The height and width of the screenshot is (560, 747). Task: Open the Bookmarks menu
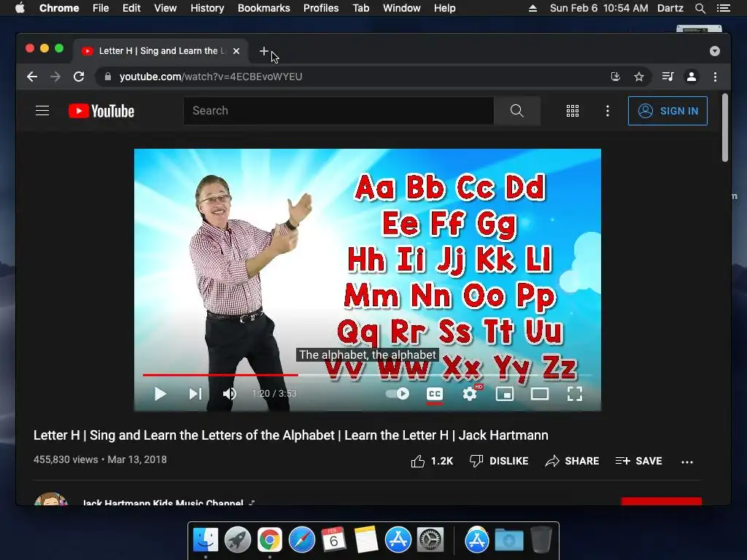pyautogui.click(x=264, y=8)
